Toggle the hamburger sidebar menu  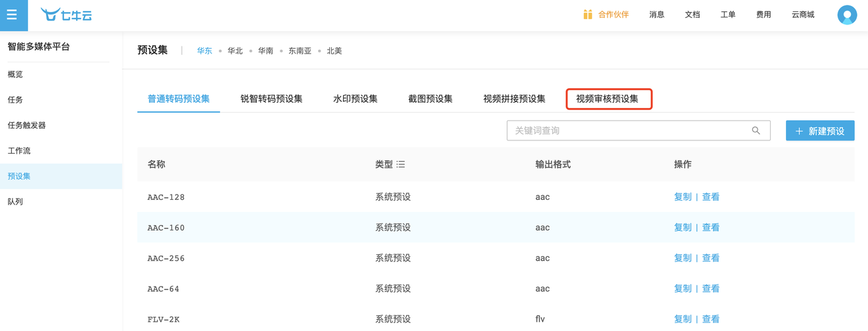click(13, 15)
